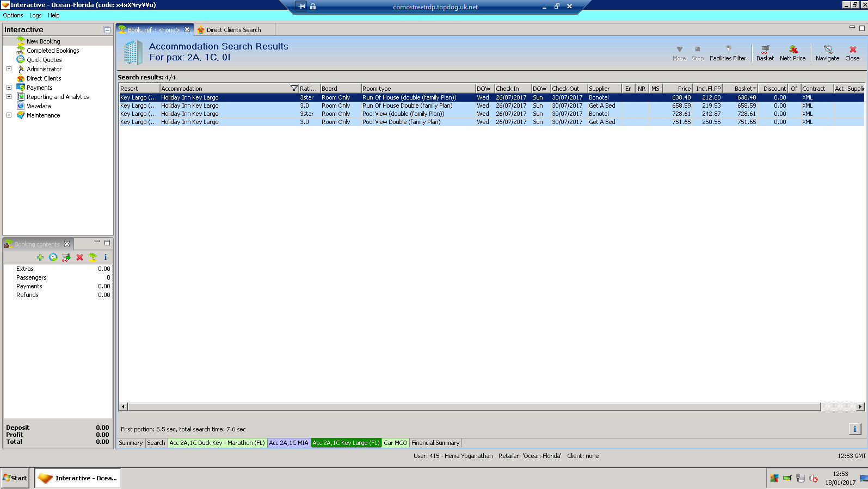Click the horizontal scrollbar right arrow

tap(860, 406)
